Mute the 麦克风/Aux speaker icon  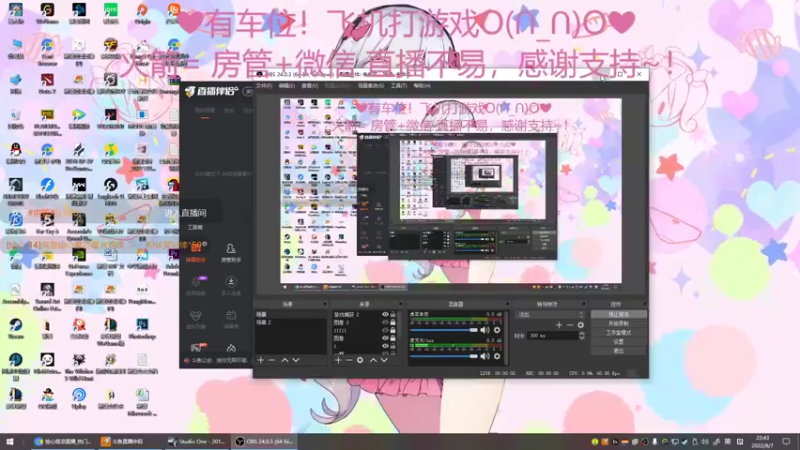[485, 356]
